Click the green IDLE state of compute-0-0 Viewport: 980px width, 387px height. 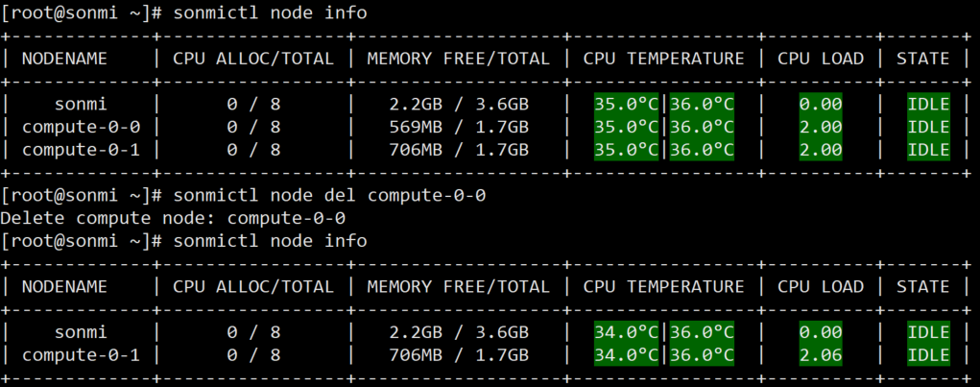pos(929,127)
